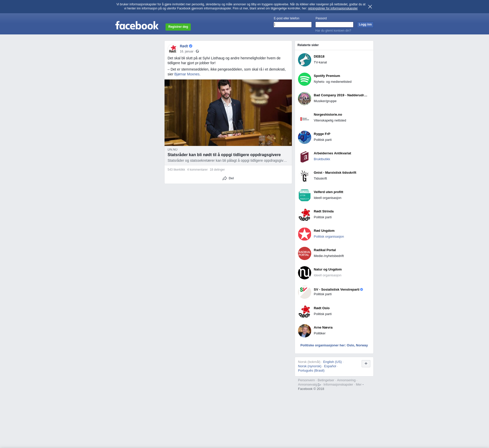Open Gnist Marxistisk tidsskrift logo

[305, 176]
